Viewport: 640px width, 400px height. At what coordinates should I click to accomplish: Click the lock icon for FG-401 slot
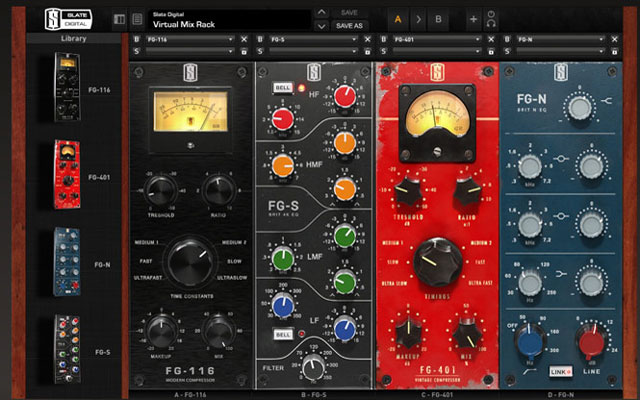[491, 51]
